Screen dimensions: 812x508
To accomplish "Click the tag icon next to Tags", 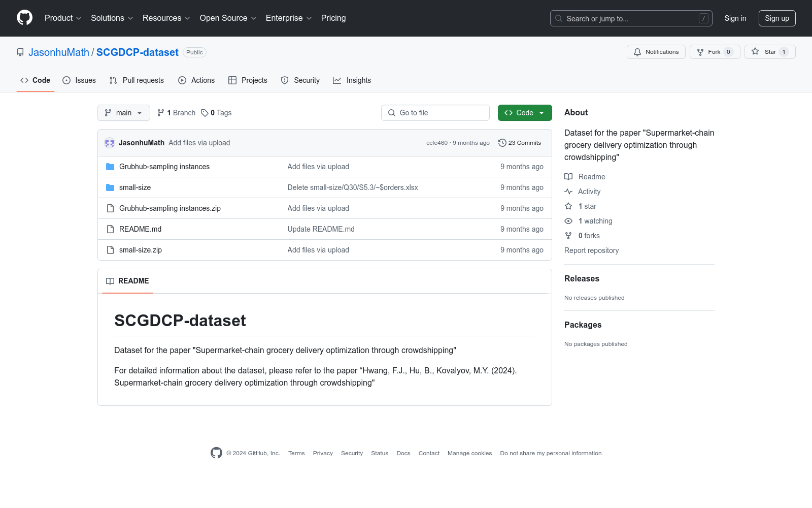I will click(x=205, y=113).
